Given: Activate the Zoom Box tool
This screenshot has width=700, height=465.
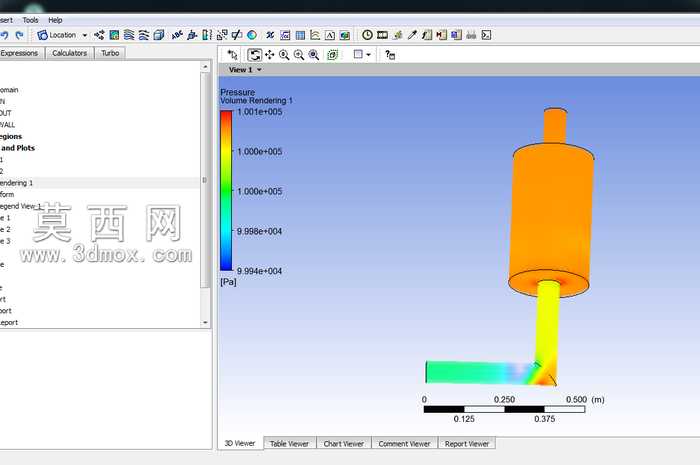Looking at the screenshot, I should (x=299, y=55).
